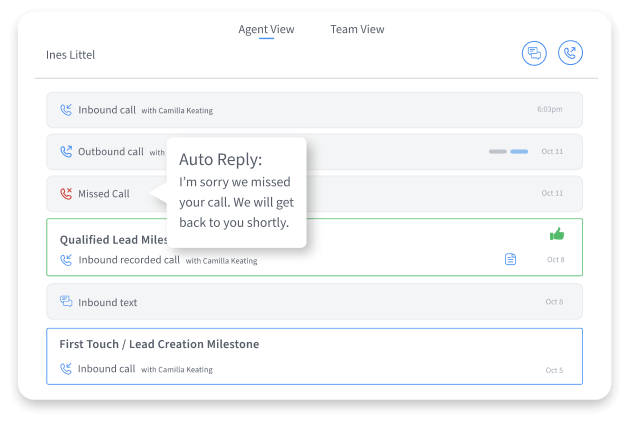629x422 pixels.
Task: Click the Inbound recorded call phone icon
Action: (66, 260)
